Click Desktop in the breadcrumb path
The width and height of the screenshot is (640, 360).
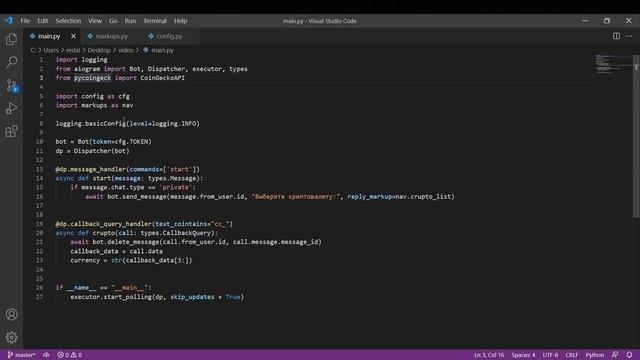[x=99, y=50]
